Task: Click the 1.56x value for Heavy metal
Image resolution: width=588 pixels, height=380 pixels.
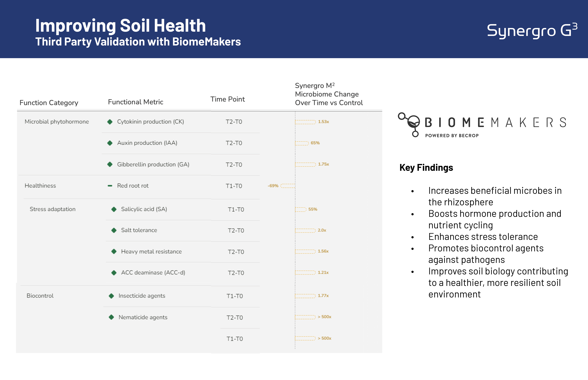Action: click(323, 251)
